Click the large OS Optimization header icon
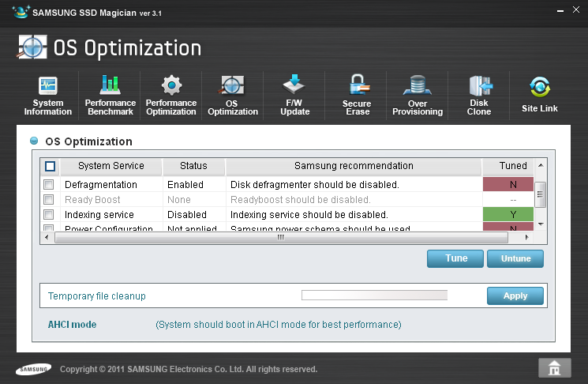This screenshot has width=588, height=384. (32, 47)
